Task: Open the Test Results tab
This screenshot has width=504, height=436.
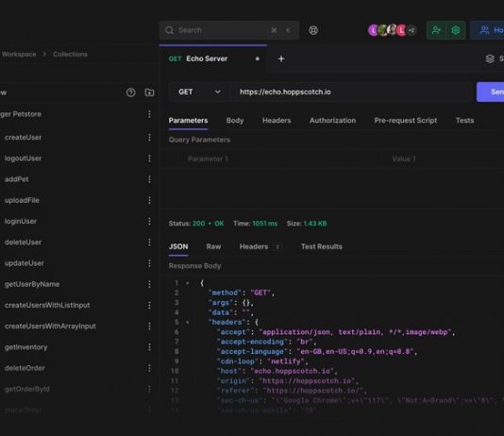Action: pos(322,246)
